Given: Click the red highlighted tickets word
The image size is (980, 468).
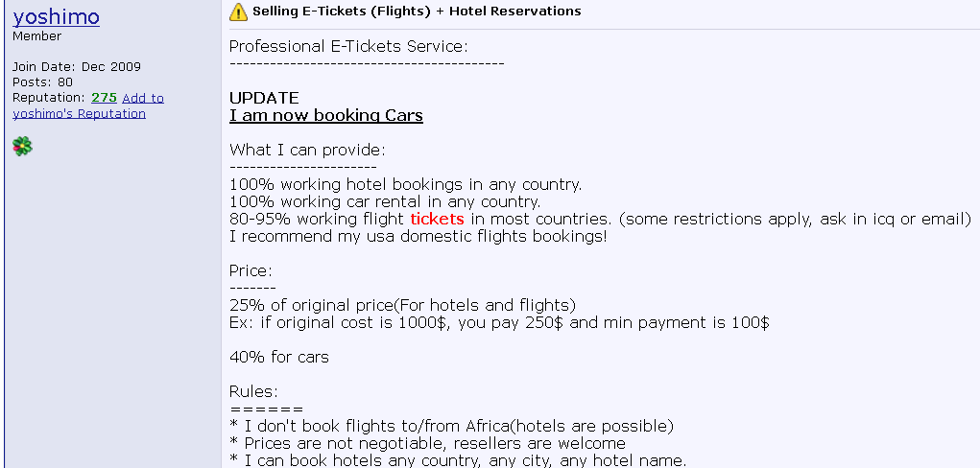Looking at the screenshot, I should point(437,220).
